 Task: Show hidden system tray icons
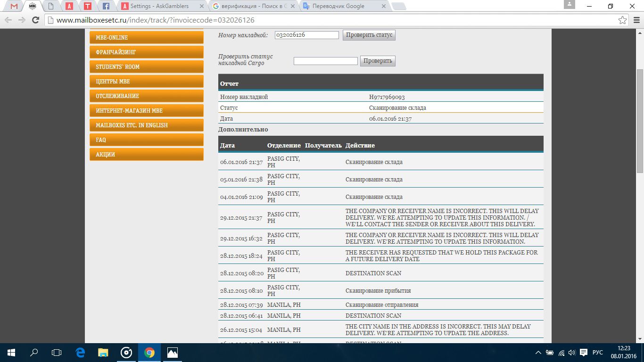pyautogui.click(x=538, y=353)
